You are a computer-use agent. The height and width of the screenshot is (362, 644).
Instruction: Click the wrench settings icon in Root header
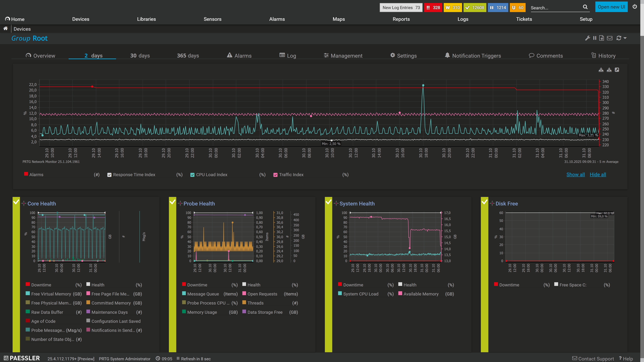[x=587, y=38]
